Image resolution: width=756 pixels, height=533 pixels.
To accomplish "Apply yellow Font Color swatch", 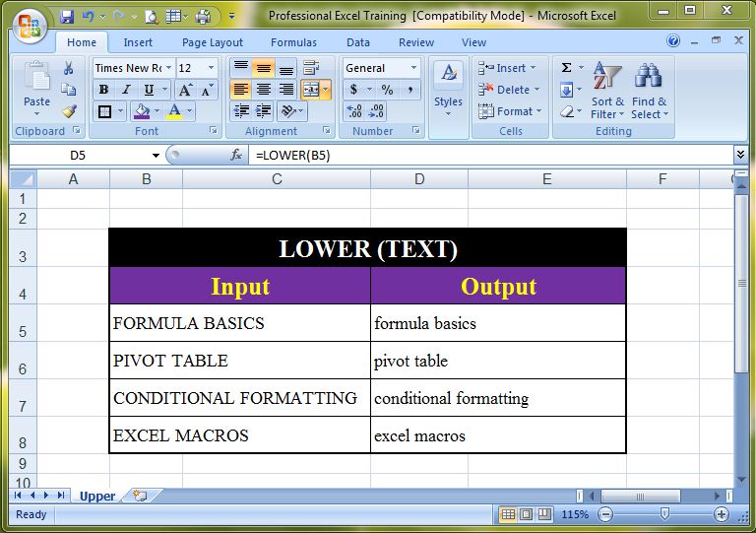I will [x=174, y=111].
